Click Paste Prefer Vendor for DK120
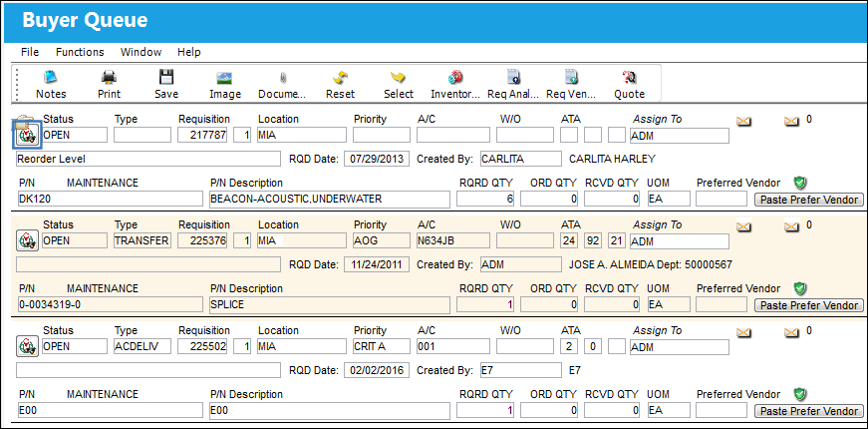The image size is (868, 429). [808, 199]
